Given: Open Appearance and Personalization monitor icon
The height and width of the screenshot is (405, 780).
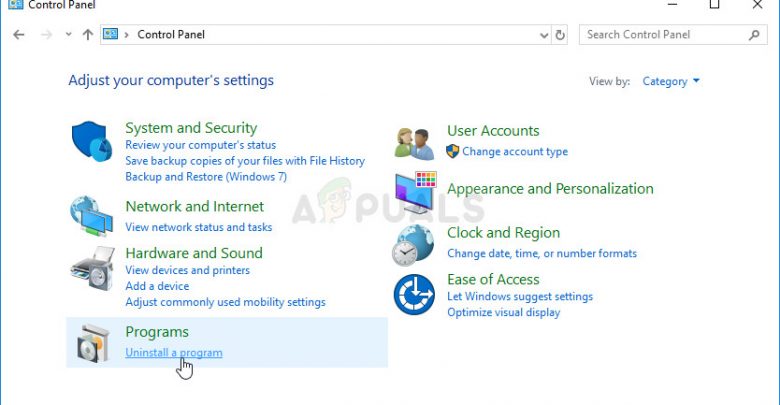Looking at the screenshot, I should [415, 191].
